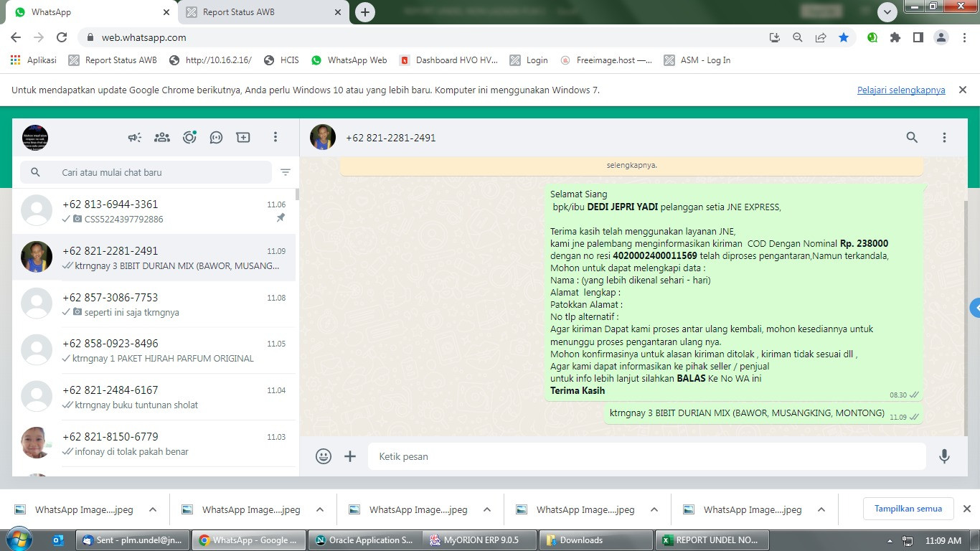Open Chrome tab search dropdown

point(887,12)
